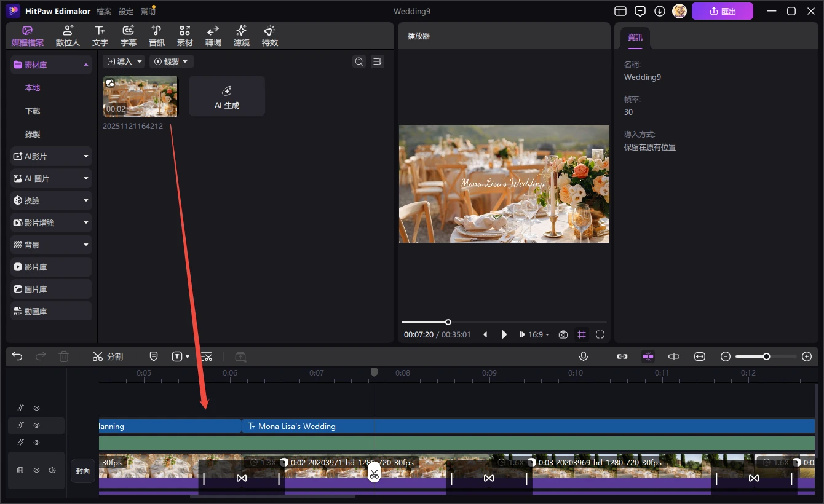Mute the main video track audio
Screen dimensions: 824x504
click(52, 470)
